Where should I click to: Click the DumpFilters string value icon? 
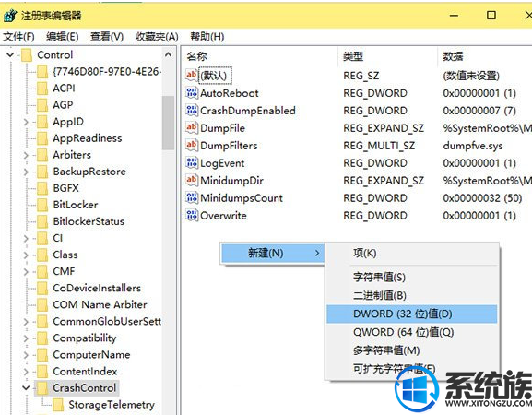[192, 145]
